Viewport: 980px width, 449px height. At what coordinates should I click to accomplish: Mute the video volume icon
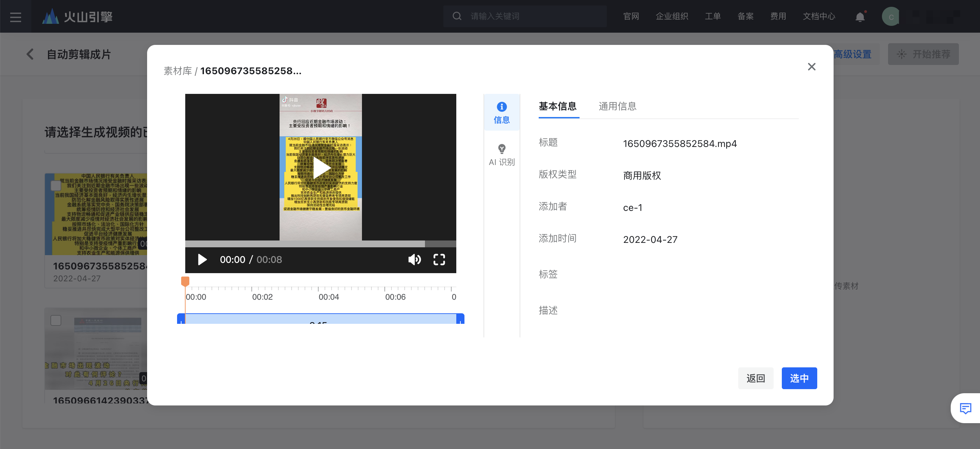point(414,260)
